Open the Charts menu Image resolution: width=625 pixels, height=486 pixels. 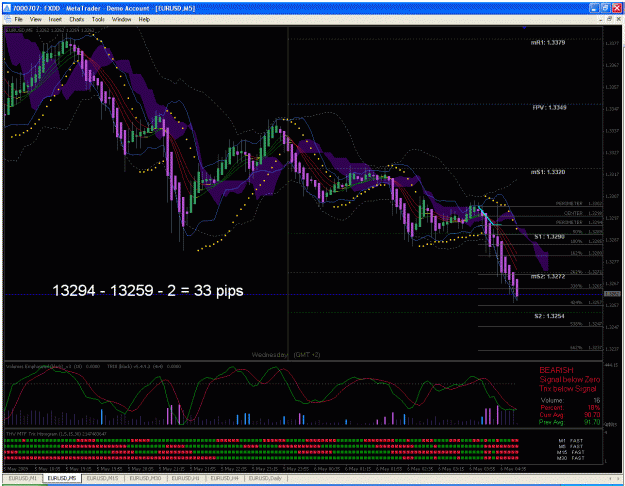pos(77,19)
